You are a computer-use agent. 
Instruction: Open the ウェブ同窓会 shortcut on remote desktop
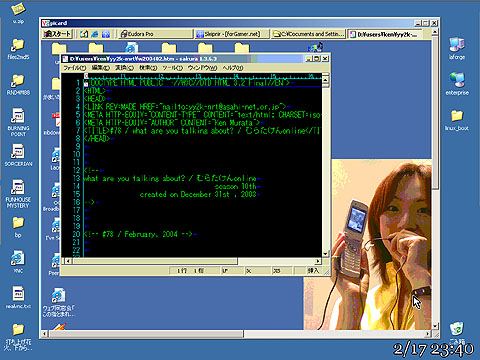coord(59,303)
